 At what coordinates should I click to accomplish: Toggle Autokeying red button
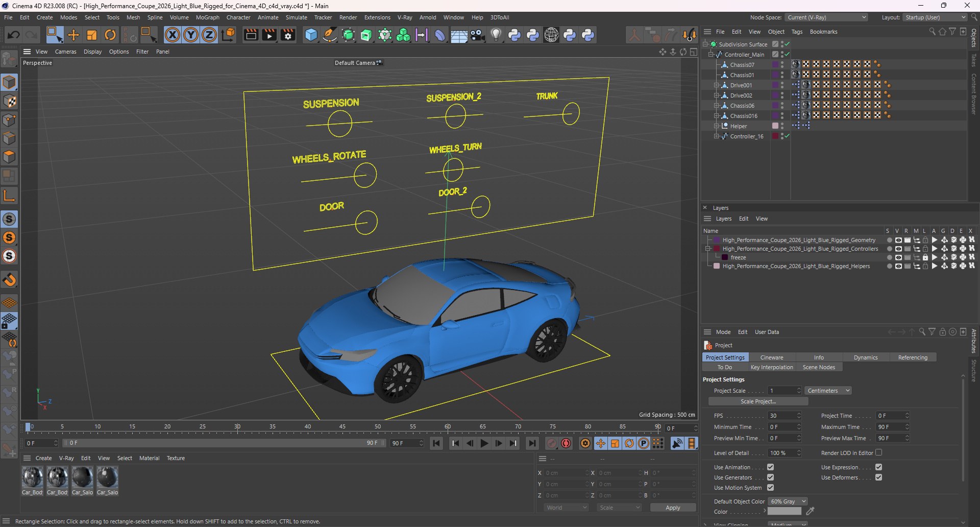point(566,443)
